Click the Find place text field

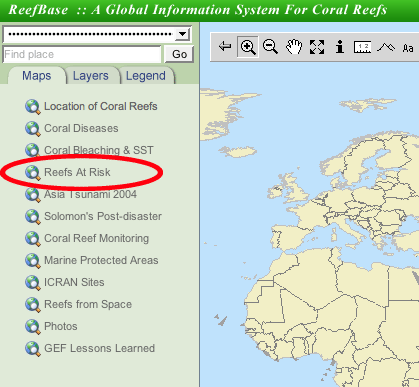(x=82, y=54)
